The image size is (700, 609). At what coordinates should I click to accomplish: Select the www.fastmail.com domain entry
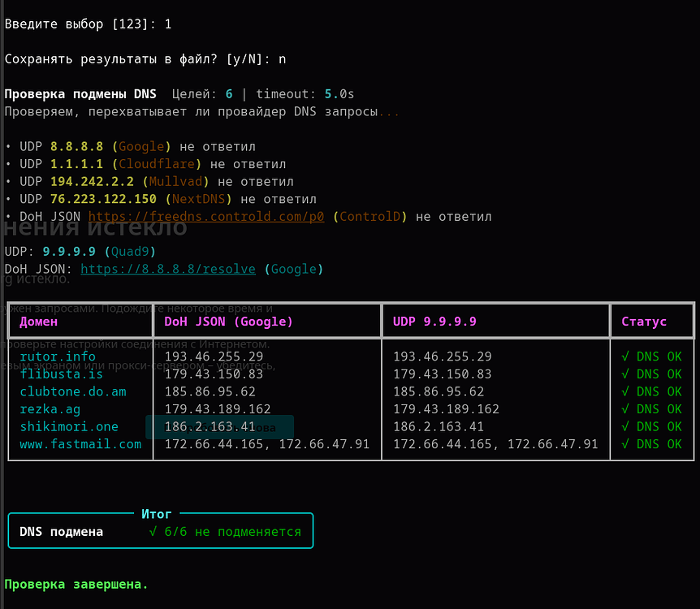tap(80, 444)
